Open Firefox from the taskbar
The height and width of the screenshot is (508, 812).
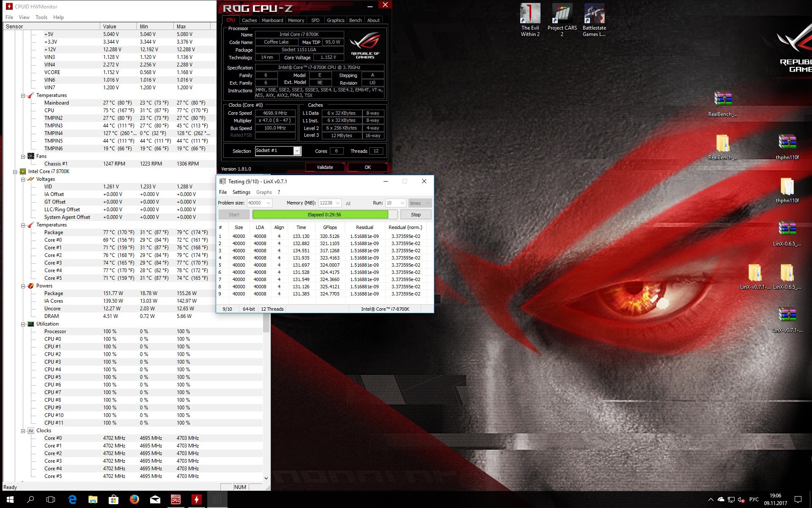point(134,500)
